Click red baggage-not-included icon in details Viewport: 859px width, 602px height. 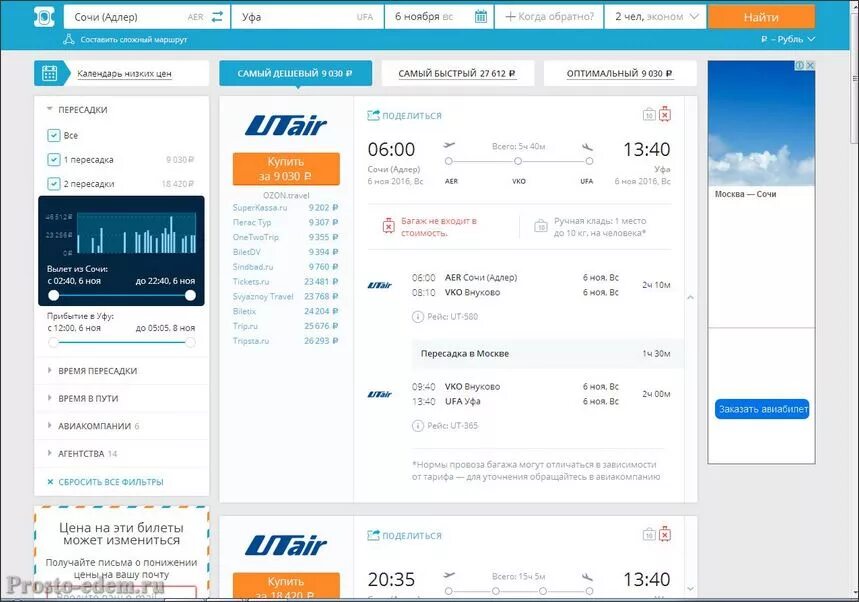pyautogui.click(x=388, y=225)
